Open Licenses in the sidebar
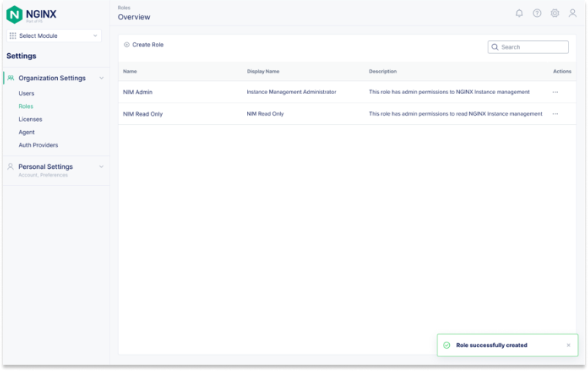This screenshot has height=371, width=588. pyautogui.click(x=30, y=120)
